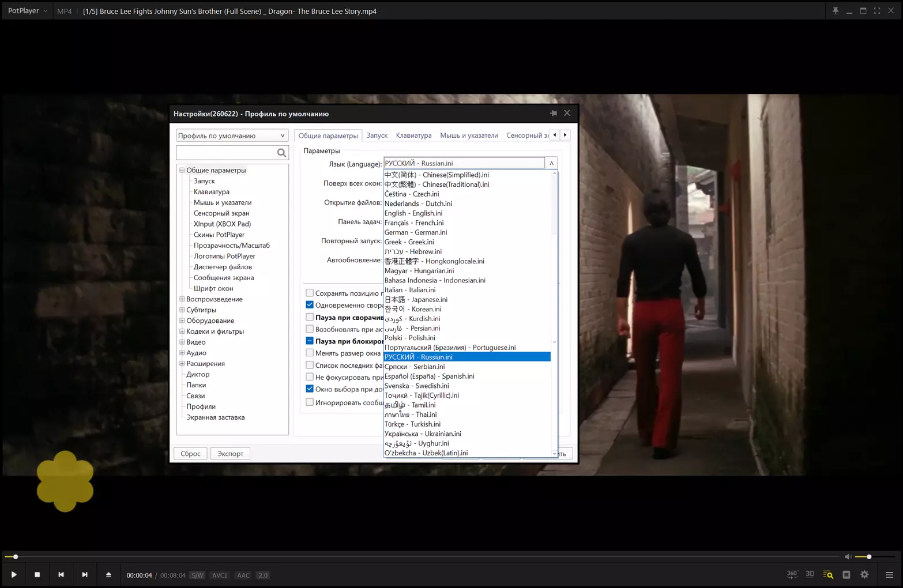Image resolution: width=903 pixels, height=588 pixels.
Task: Click the AAC audio codec badge
Action: click(x=243, y=575)
